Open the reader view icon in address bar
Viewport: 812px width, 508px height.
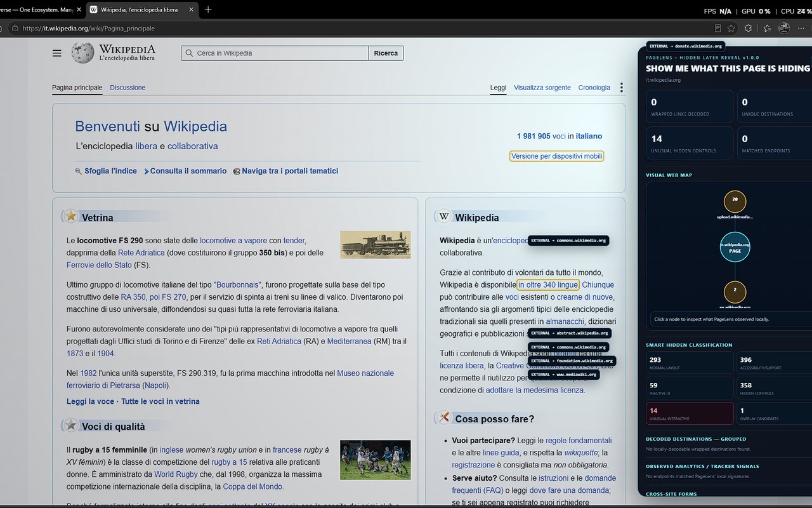[717, 28]
